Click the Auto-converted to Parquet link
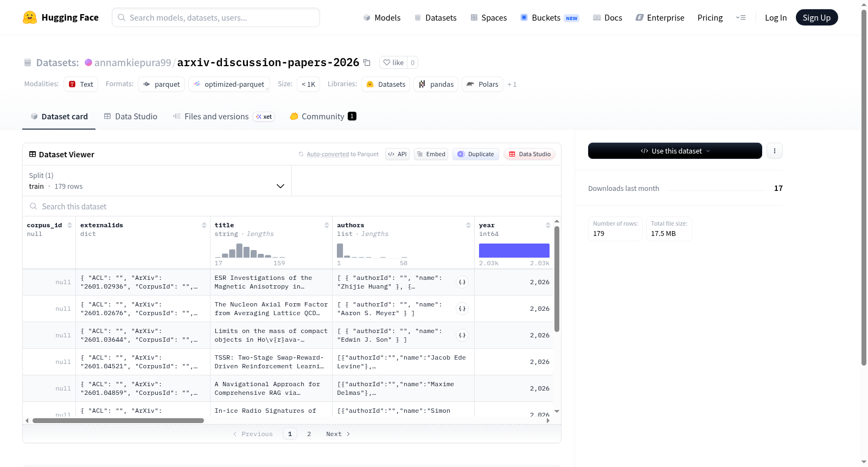Image resolution: width=868 pixels, height=467 pixels. (342, 154)
